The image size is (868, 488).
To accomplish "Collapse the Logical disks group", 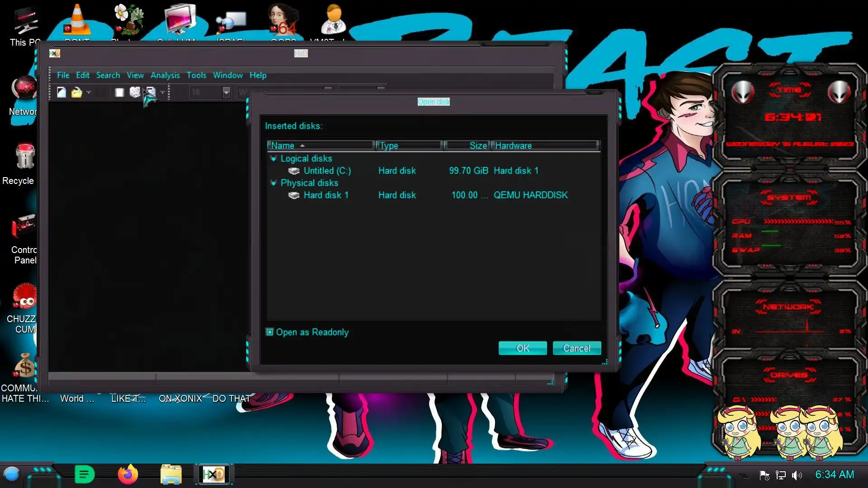I will 273,159.
